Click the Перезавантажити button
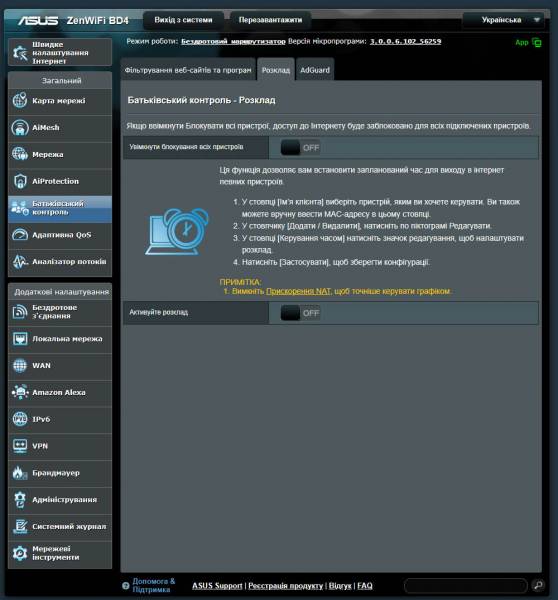558x600 pixels. 270,20
